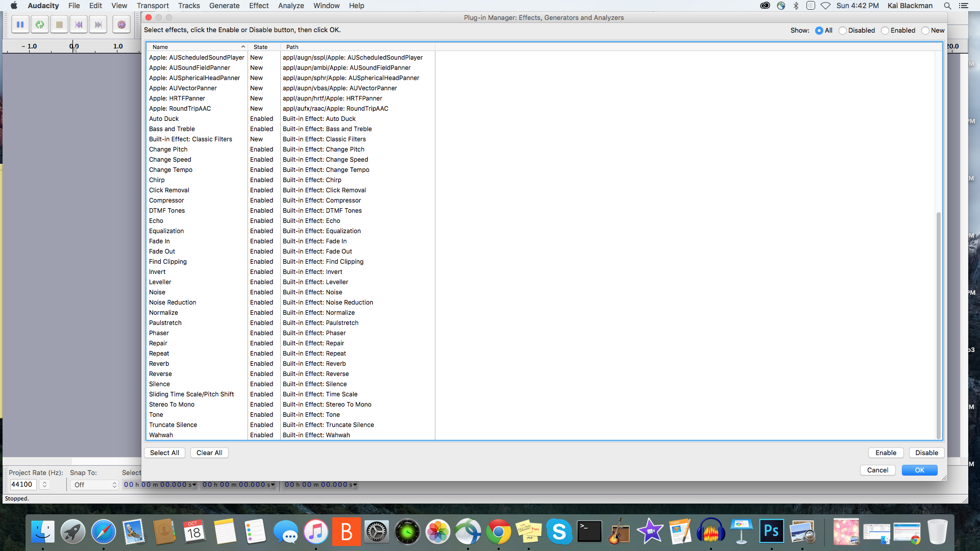
Task: Open System Preferences gear in dock
Action: point(377,532)
